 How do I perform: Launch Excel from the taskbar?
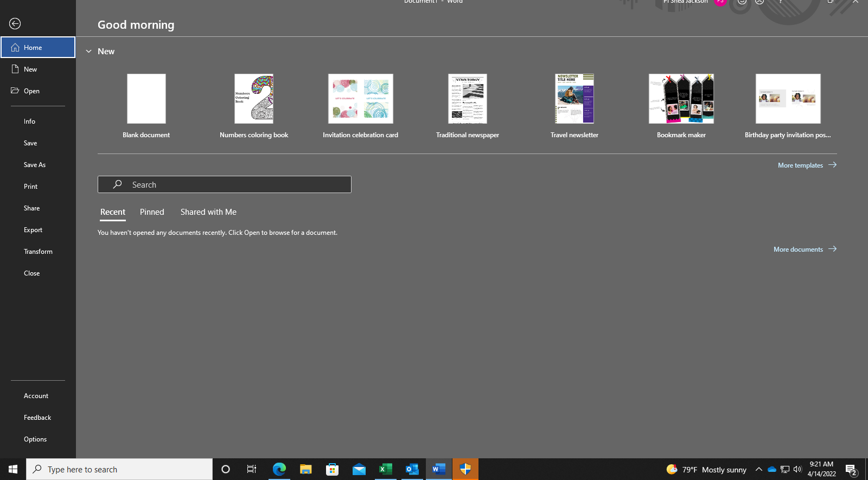tap(385, 469)
